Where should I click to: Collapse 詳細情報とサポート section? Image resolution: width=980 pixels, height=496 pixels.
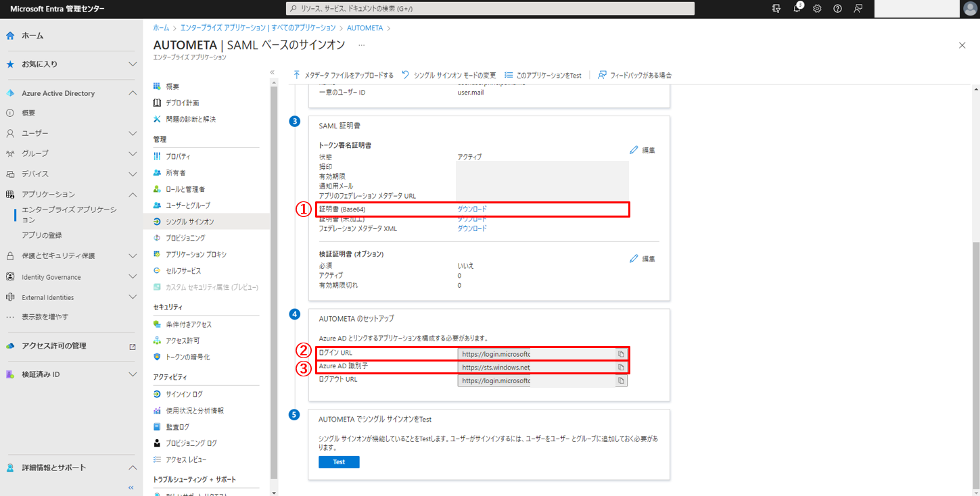point(133,468)
